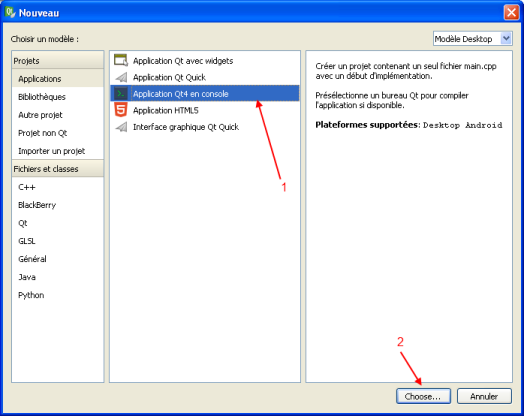Close the Nouveau dialog window
Screen dimensions: 524x416
point(511,13)
